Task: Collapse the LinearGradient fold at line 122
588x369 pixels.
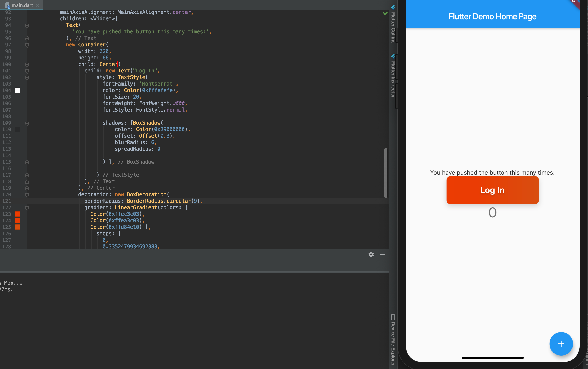Action: point(27,208)
